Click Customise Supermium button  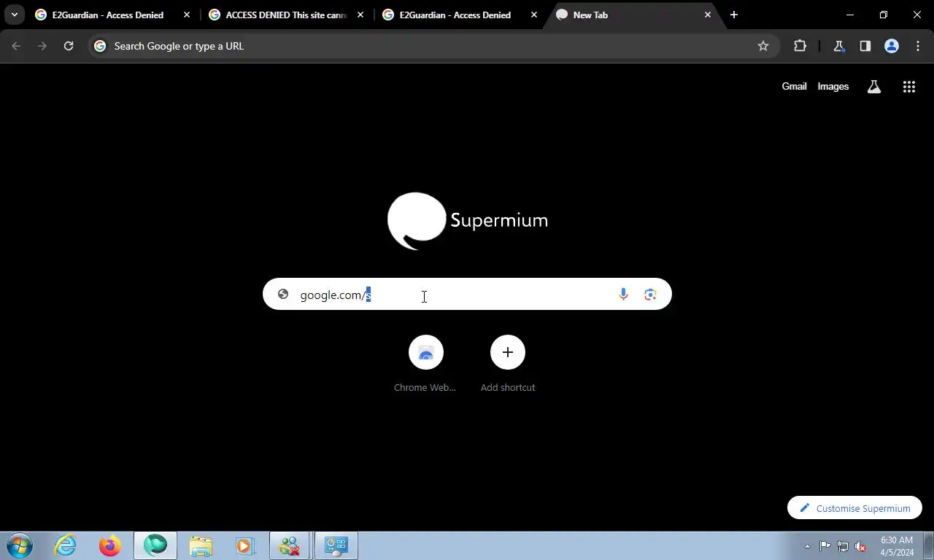click(854, 508)
